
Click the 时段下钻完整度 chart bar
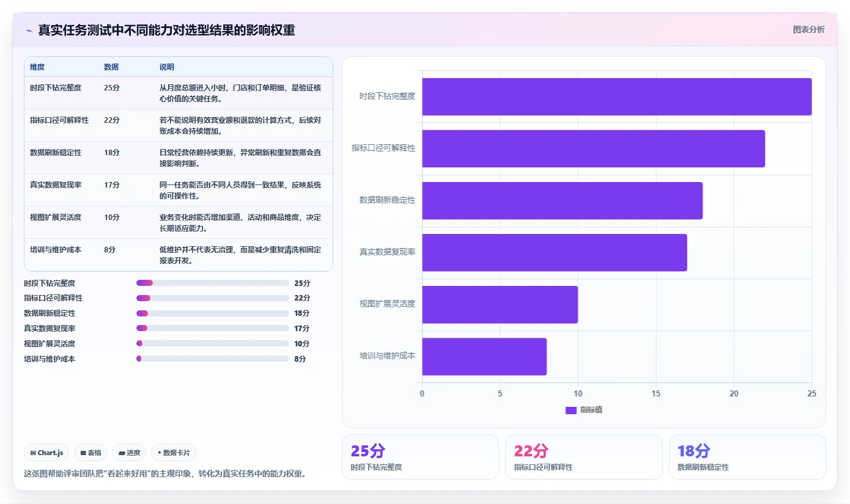pyautogui.click(x=616, y=97)
